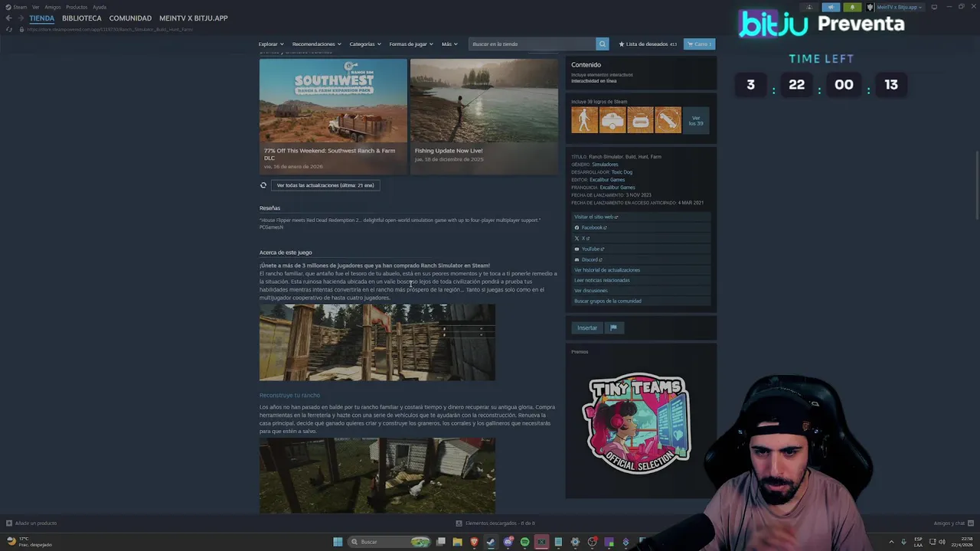Open the Windows Start menu
Image resolution: width=980 pixels, height=551 pixels.
[338, 542]
